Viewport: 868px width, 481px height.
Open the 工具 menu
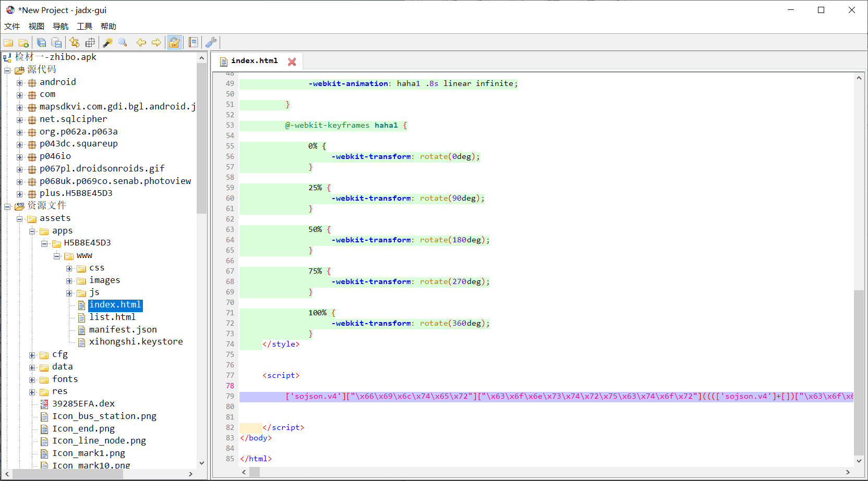85,26
